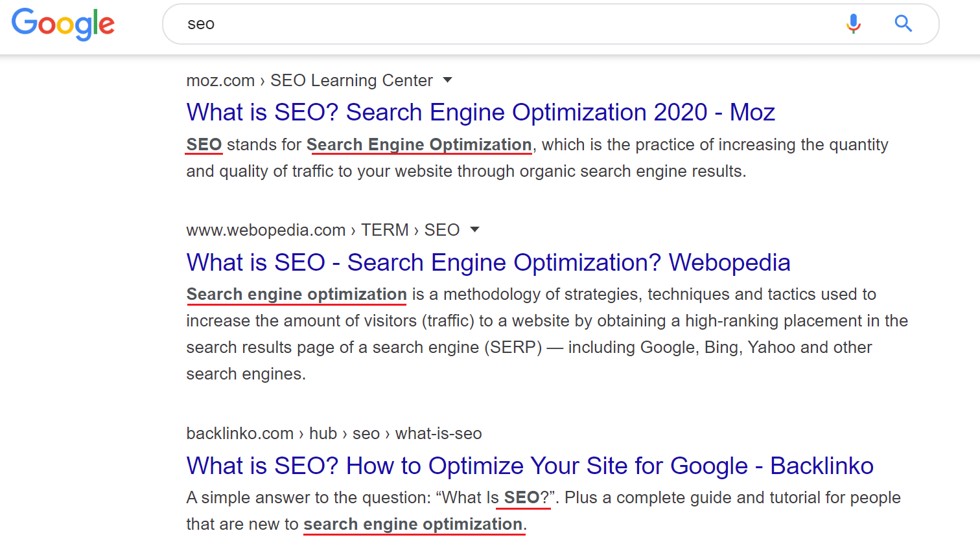Click the 'SEO' breadcrumb segment on Webopedia result

443,230
